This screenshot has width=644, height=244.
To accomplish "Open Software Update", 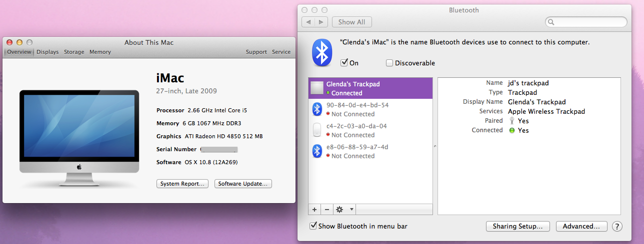I will 243,184.
